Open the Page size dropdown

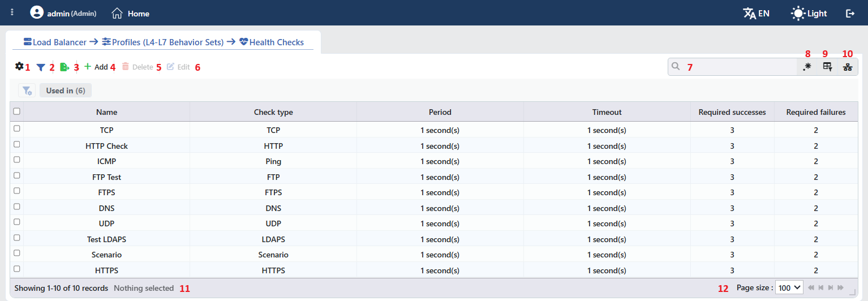pyautogui.click(x=789, y=287)
